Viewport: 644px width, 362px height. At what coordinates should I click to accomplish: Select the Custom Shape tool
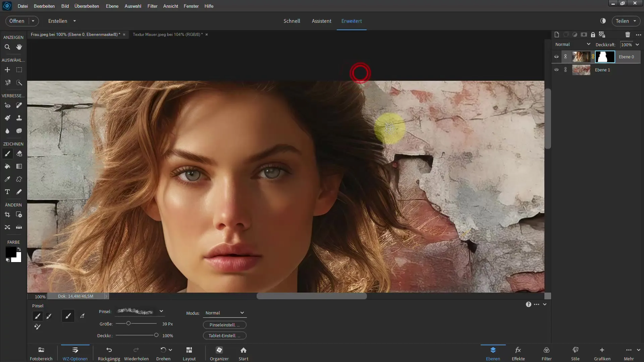19,179
